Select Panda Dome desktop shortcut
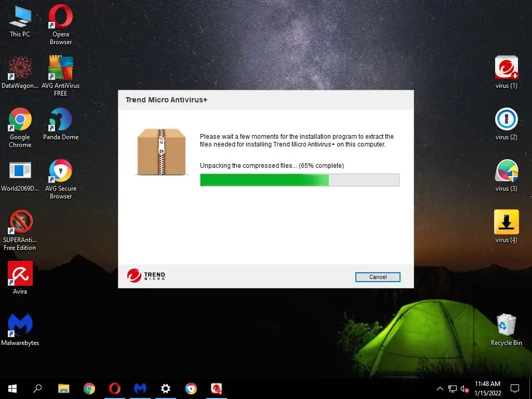Screen dimensions: 532x399 (x=60, y=124)
